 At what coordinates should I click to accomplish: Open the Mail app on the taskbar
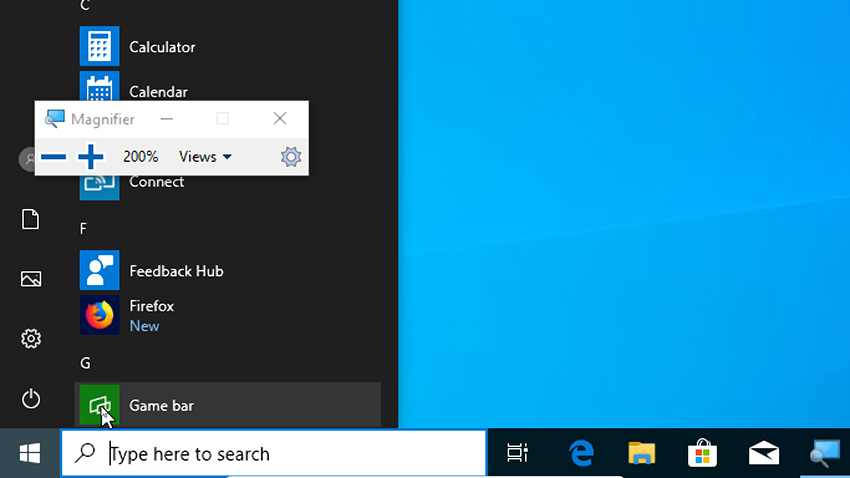[x=764, y=453]
